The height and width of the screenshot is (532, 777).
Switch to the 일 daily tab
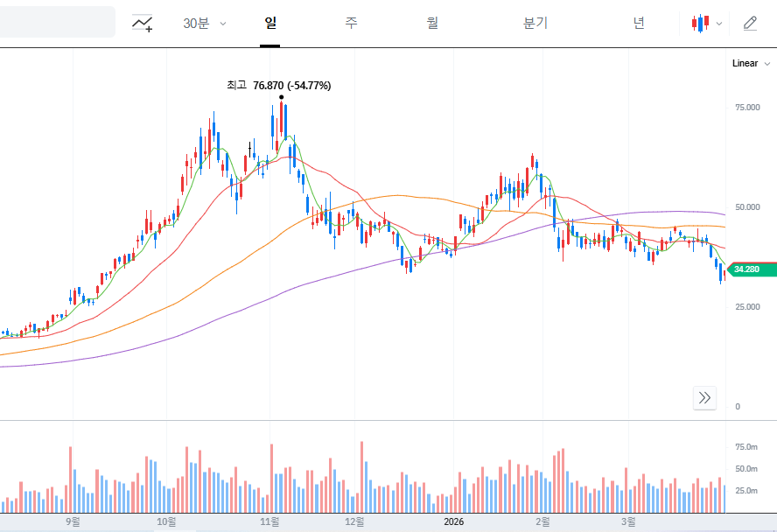[270, 24]
